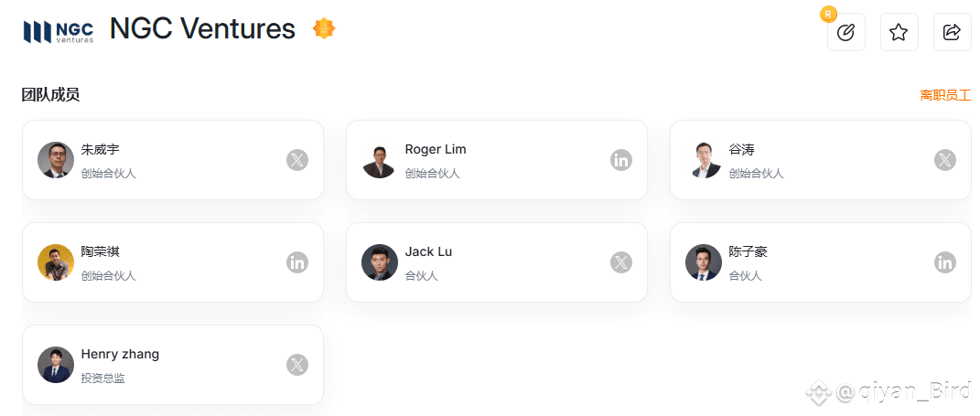The image size is (980, 416).
Task: Click the orange verified badge icon
Action: click(x=324, y=29)
